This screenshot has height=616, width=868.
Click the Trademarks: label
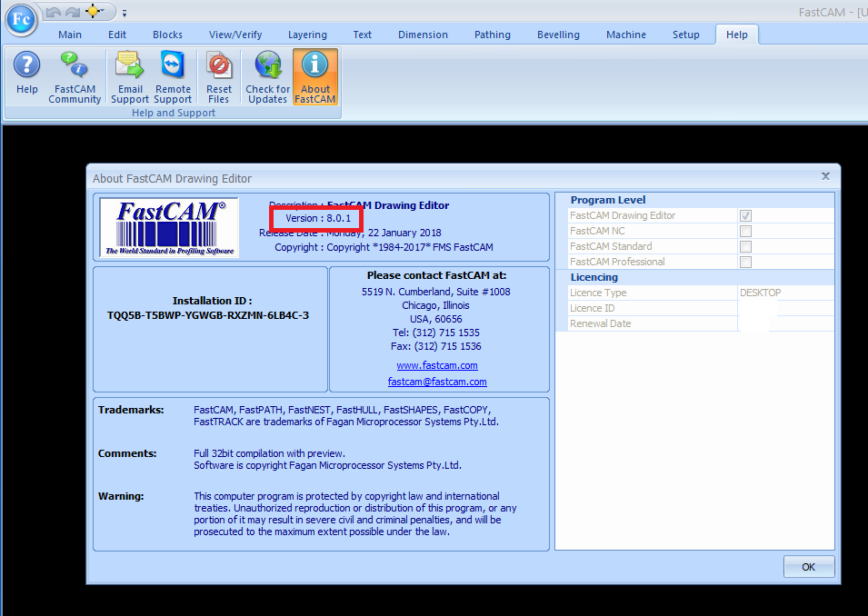point(131,410)
